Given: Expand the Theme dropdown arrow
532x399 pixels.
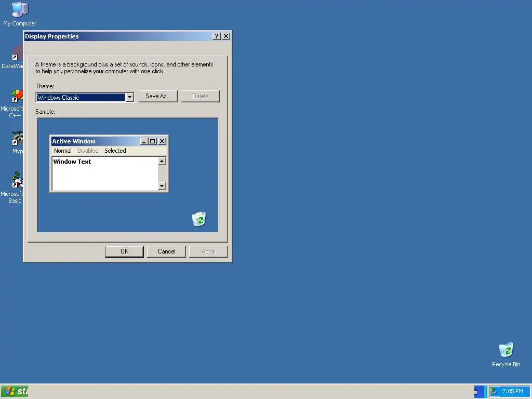Looking at the screenshot, I should pos(129,98).
